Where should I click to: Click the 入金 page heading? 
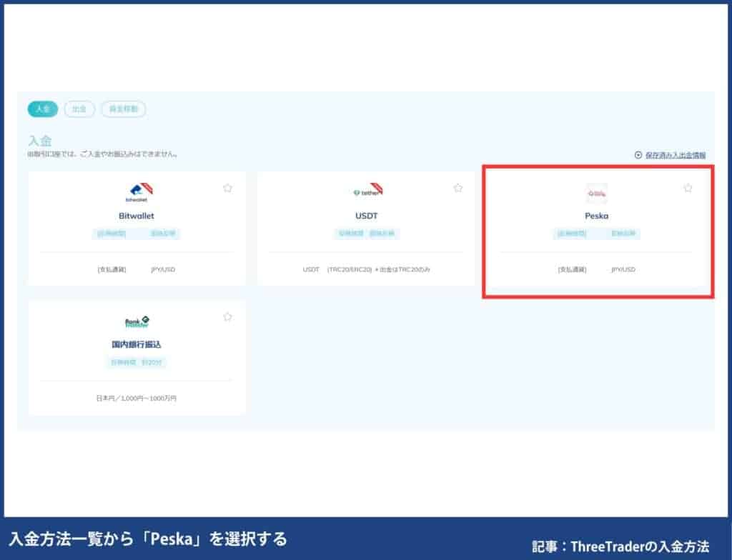40,141
